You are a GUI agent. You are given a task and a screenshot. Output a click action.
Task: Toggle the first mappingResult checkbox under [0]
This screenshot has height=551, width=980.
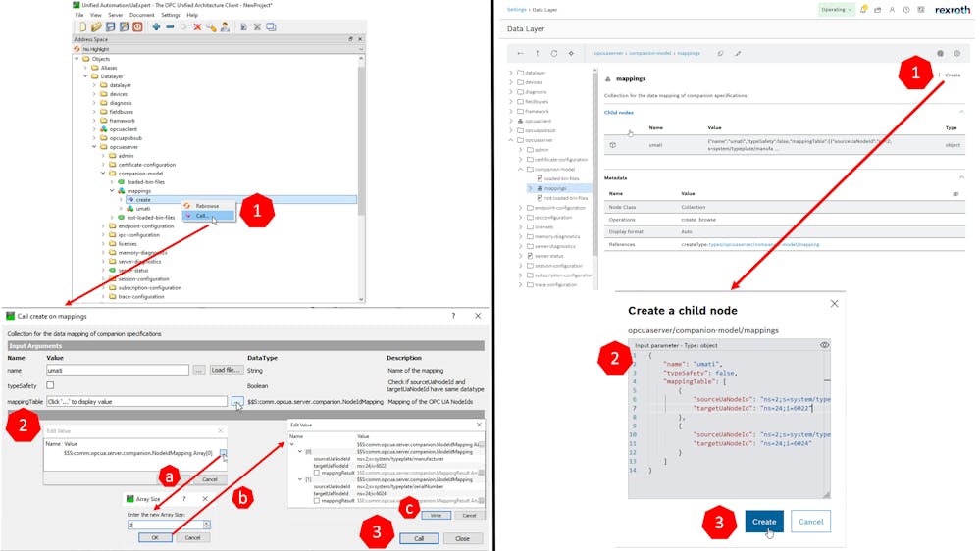click(x=316, y=473)
